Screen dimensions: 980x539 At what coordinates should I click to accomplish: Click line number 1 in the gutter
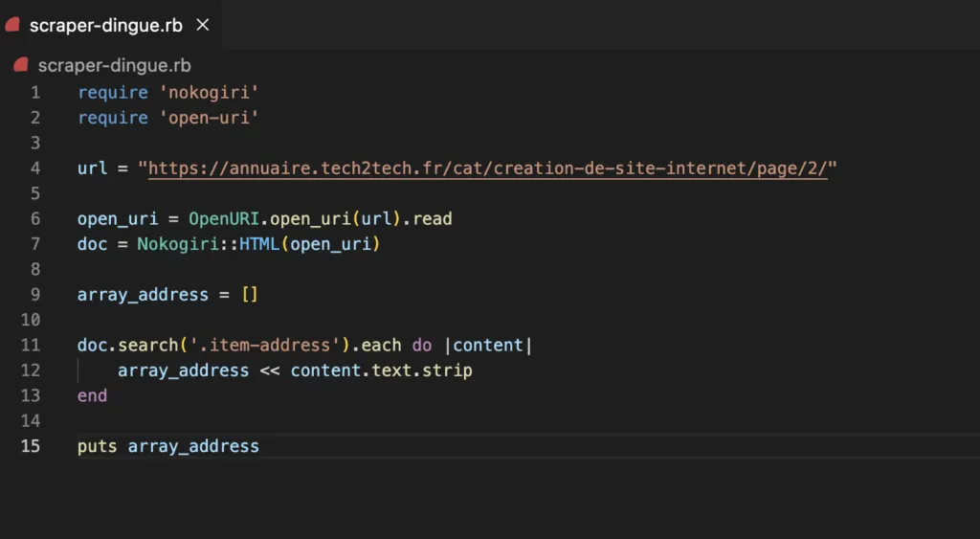click(35, 93)
